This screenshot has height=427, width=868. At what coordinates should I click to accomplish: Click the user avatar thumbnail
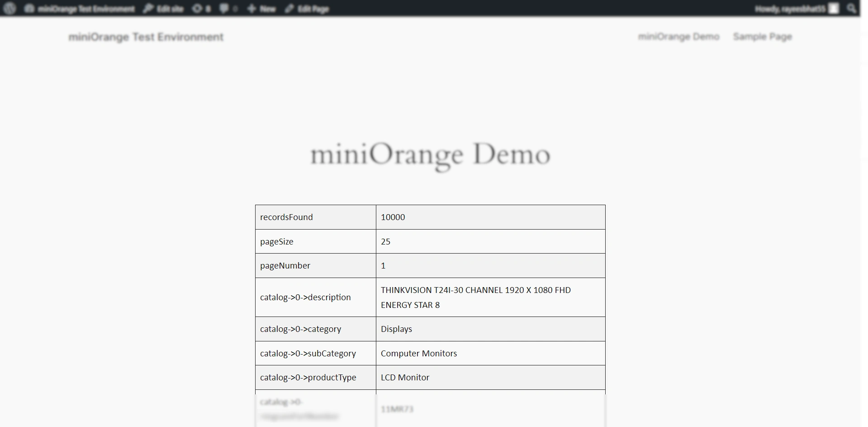click(834, 9)
